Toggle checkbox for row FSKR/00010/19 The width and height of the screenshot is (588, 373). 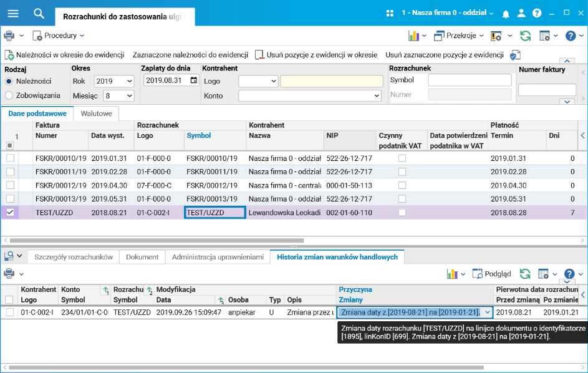click(10, 158)
